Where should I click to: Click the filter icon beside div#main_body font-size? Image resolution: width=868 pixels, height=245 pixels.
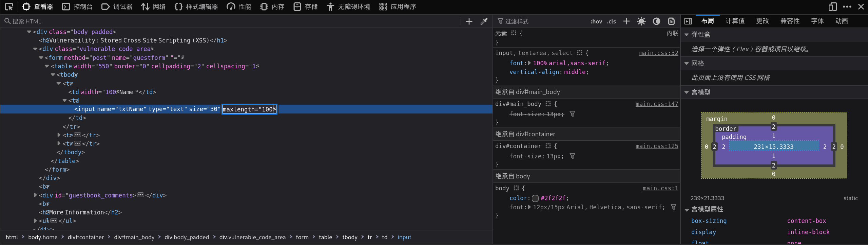[x=572, y=114]
